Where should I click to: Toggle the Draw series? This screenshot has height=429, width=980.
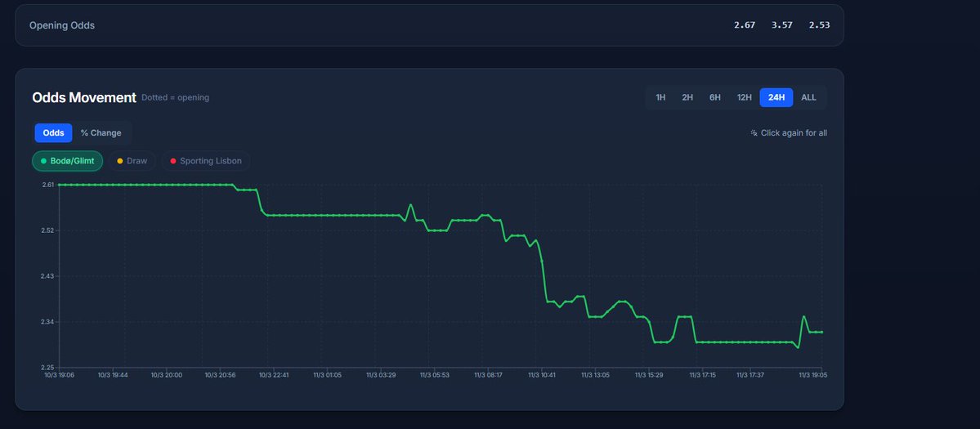(x=132, y=161)
